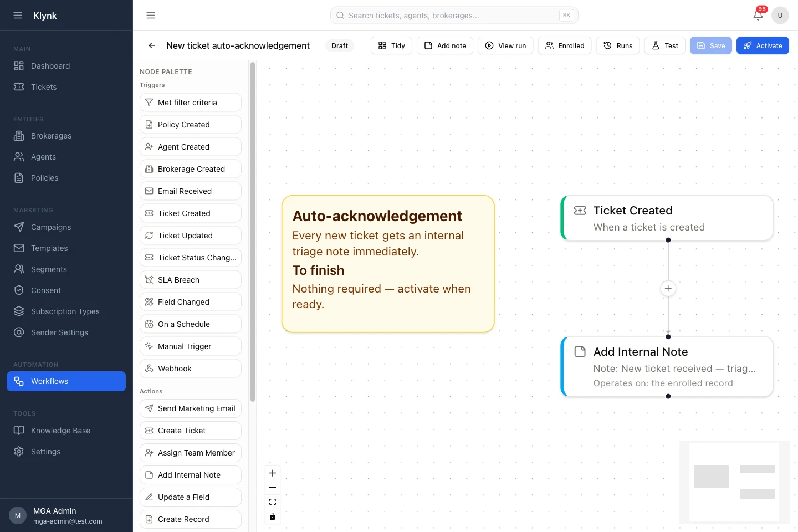Open the user avatar menu

[780, 16]
